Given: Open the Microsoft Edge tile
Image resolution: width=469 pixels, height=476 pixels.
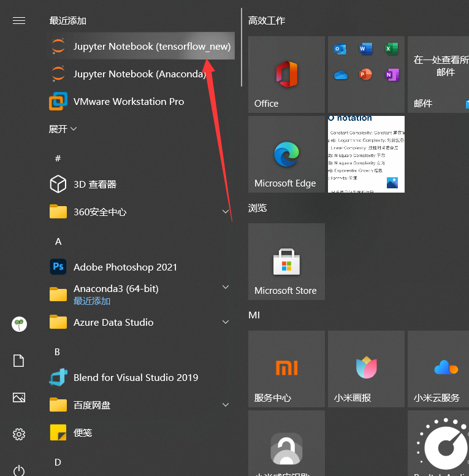Looking at the screenshot, I should pyautogui.click(x=286, y=154).
